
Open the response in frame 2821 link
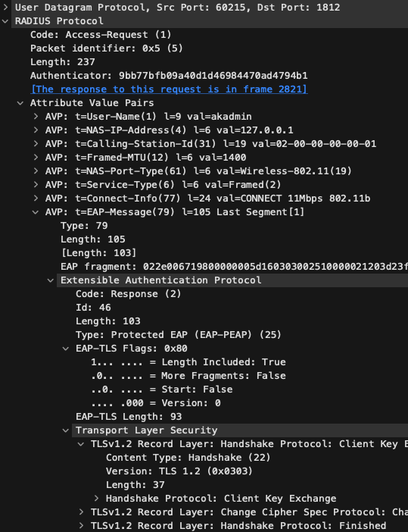coord(169,89)
